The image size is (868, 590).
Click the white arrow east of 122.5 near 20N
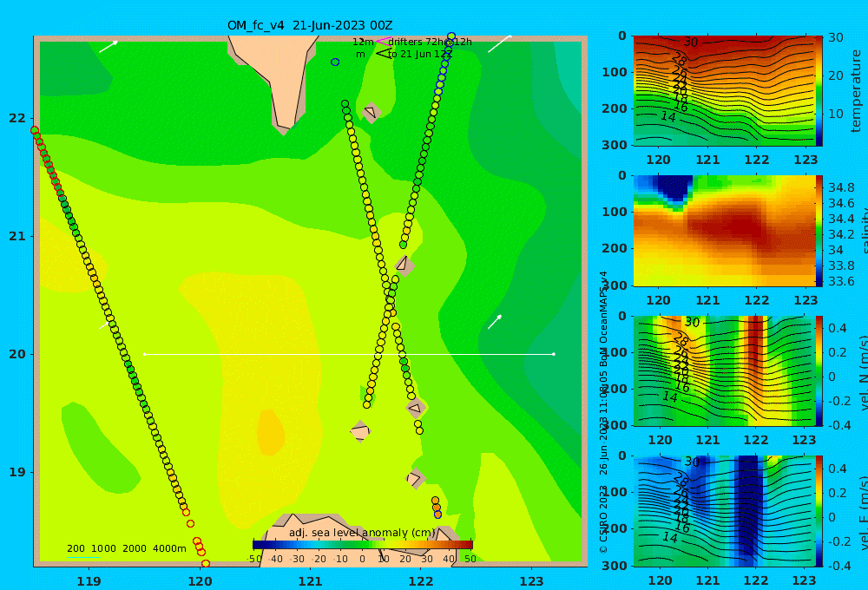click(495, 322)
